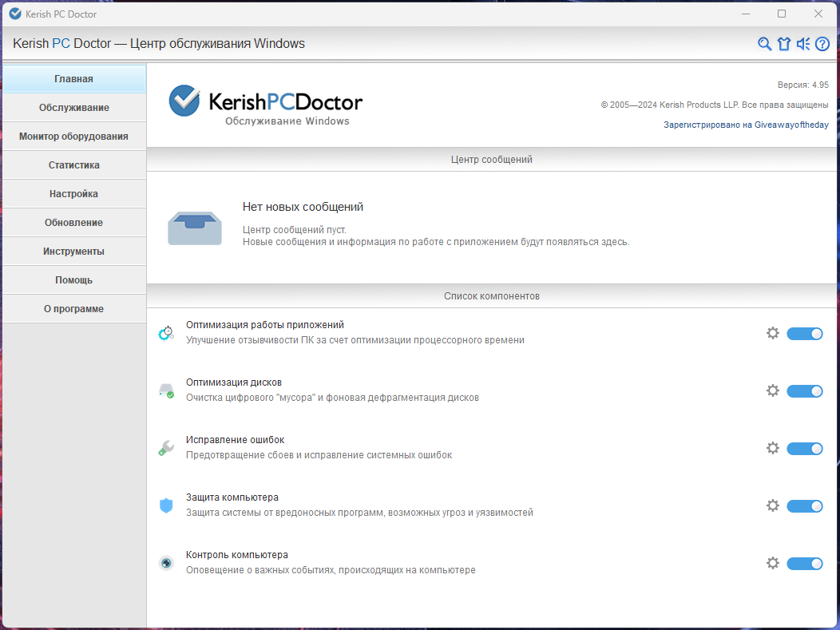Click the Версия: 4.95 label

pos(803,85)
